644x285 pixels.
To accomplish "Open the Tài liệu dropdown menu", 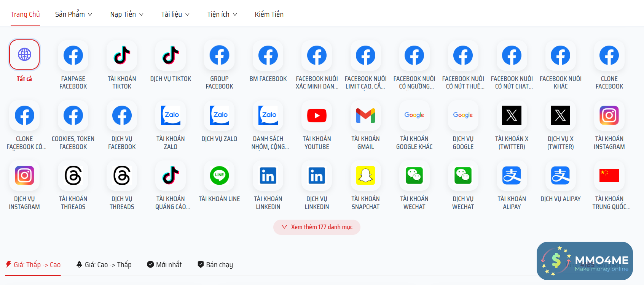I will click(175, 14).
